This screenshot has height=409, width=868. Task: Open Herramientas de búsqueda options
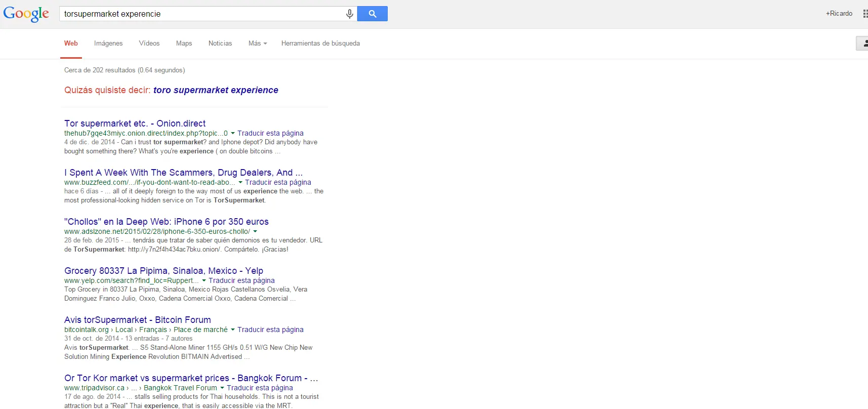click(x=320, y=44)
